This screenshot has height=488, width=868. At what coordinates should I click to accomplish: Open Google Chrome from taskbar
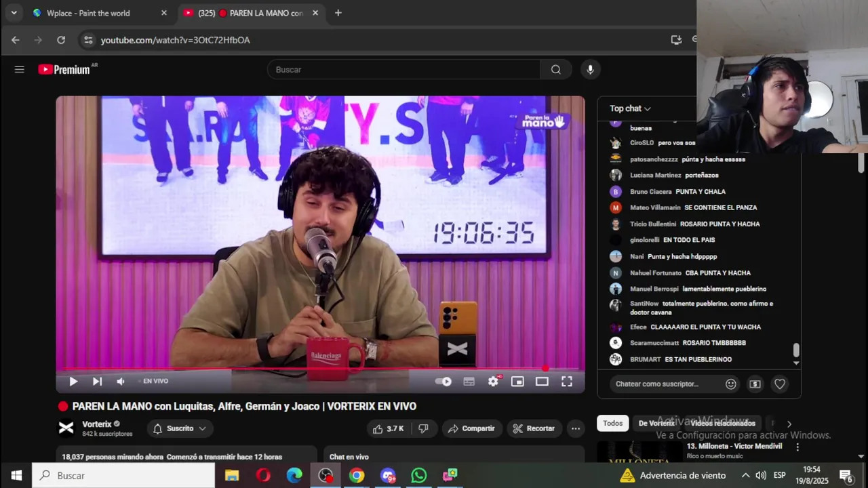(x=357, y=476)
